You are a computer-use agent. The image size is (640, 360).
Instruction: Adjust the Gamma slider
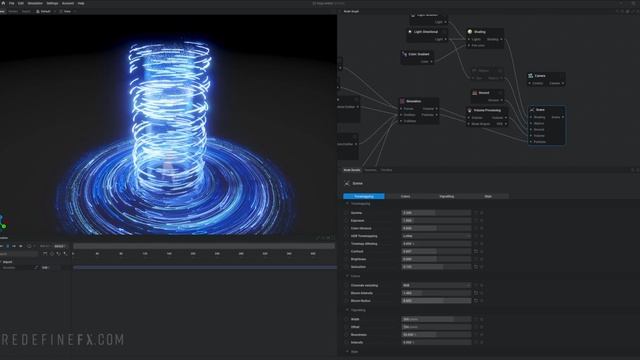pos(436,213)
